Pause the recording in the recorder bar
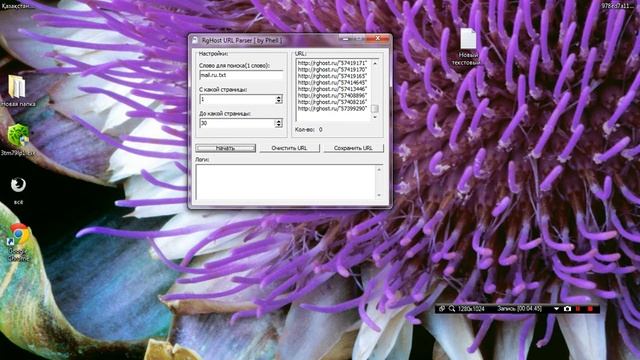The width and height of the screenshot is (640, 360). point(578,309)
